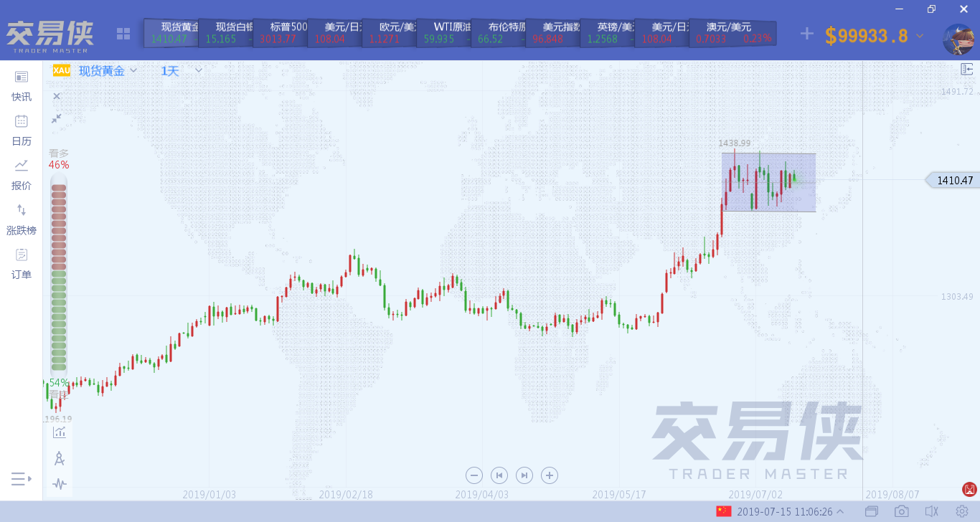Click the grid layout icon beside logo
980x522 pixels.
(123, 34)
